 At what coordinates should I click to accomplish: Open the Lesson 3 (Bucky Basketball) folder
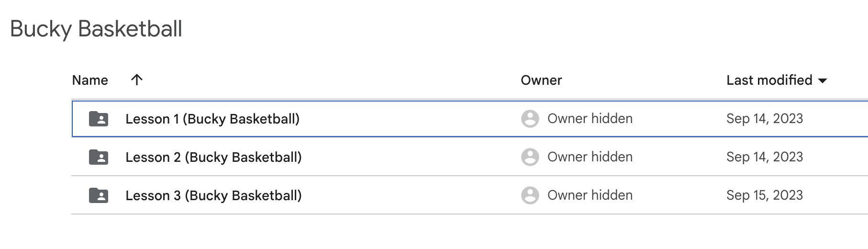pos(213,195)
